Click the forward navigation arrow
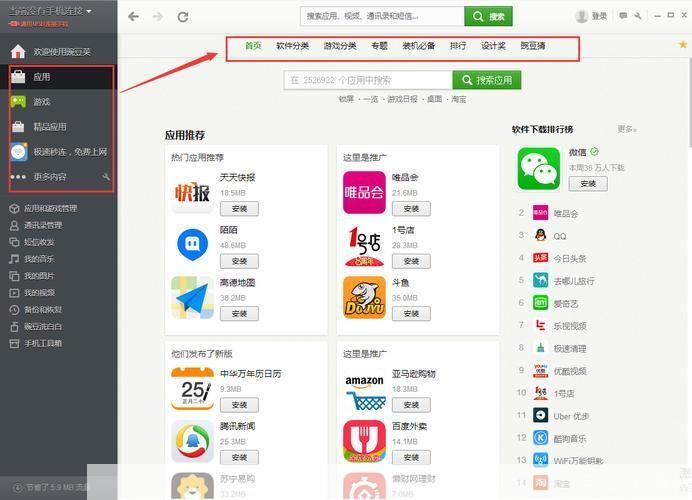 click(x=158, y=17)
